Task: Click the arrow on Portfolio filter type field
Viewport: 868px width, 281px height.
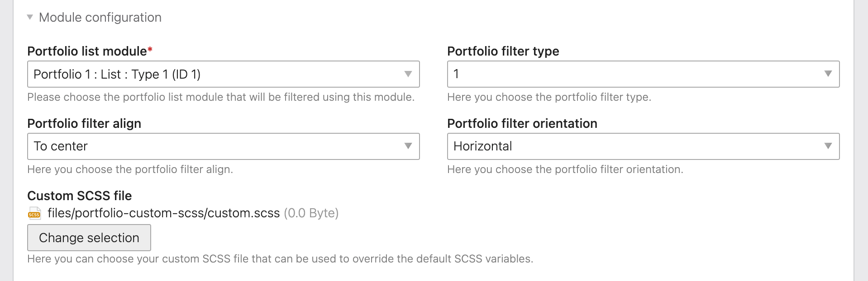Action: tap(828, 74)
